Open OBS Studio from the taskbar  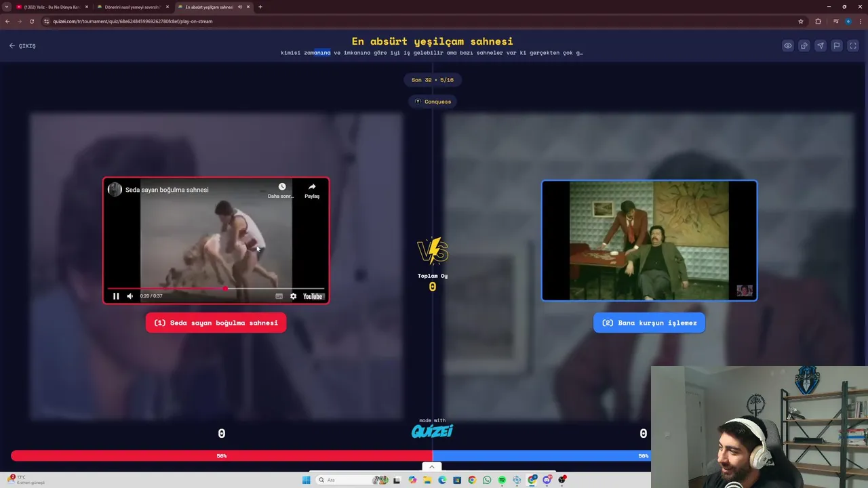click(562, 480)
